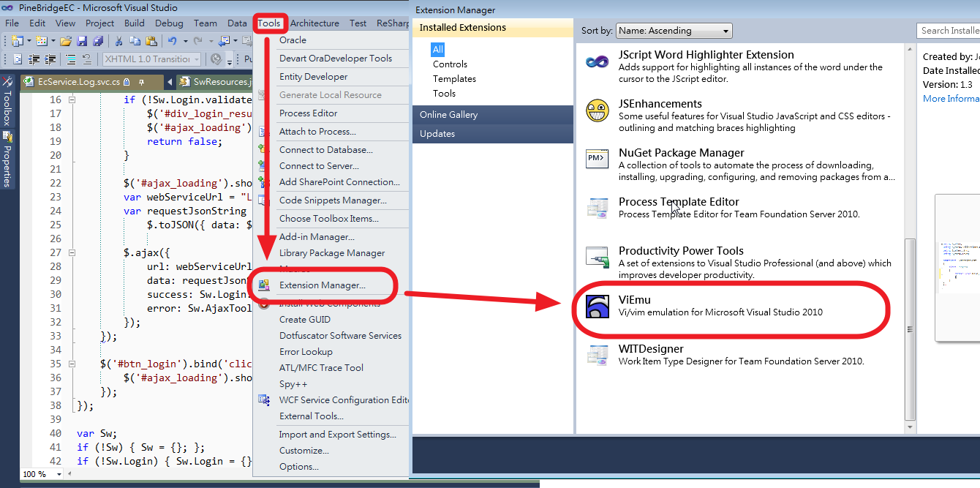Click the extension preview thumbnail
This screenshot has width=980, height=488.
coord(958,267)
